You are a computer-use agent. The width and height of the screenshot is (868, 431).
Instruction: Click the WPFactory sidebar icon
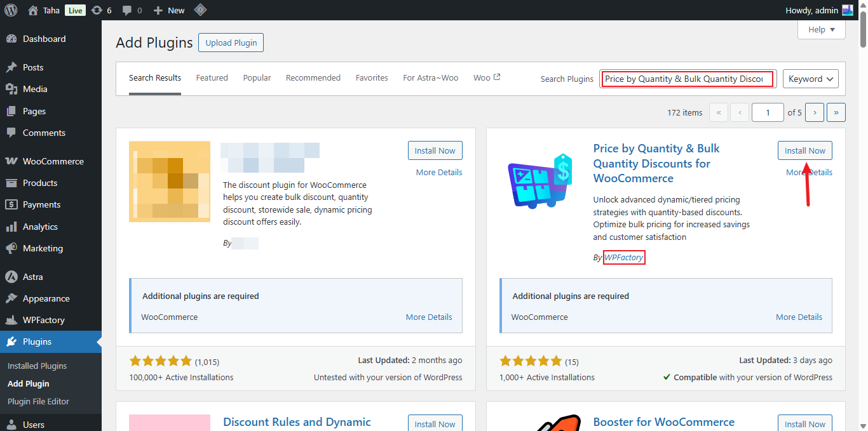pyautogui.click(x=11, y=320)
